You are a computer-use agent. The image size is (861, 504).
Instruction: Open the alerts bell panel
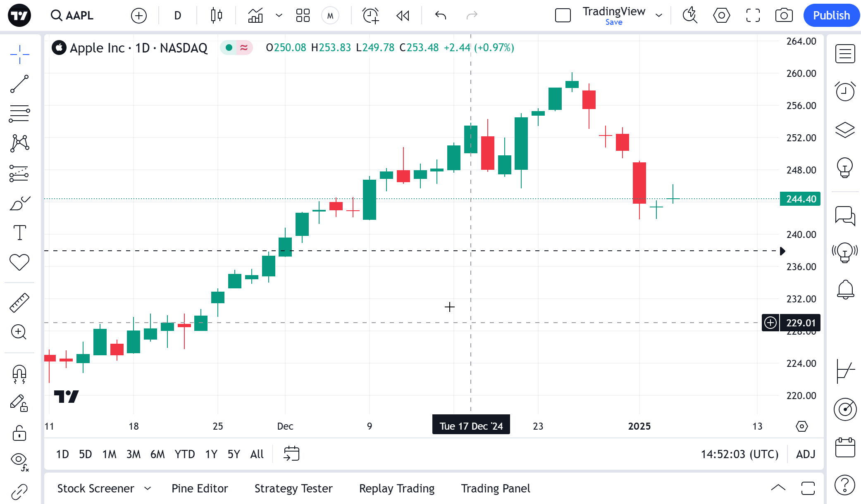click(x=845, y=289)
